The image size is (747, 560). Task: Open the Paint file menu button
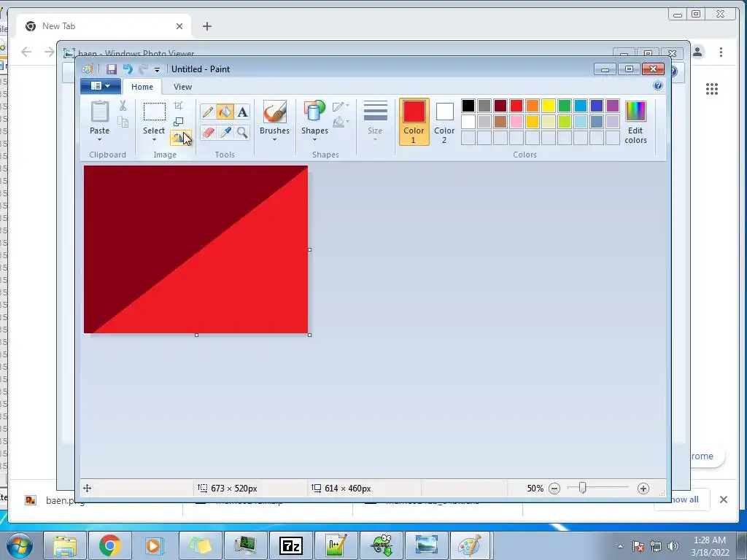[x=101, y=86]
